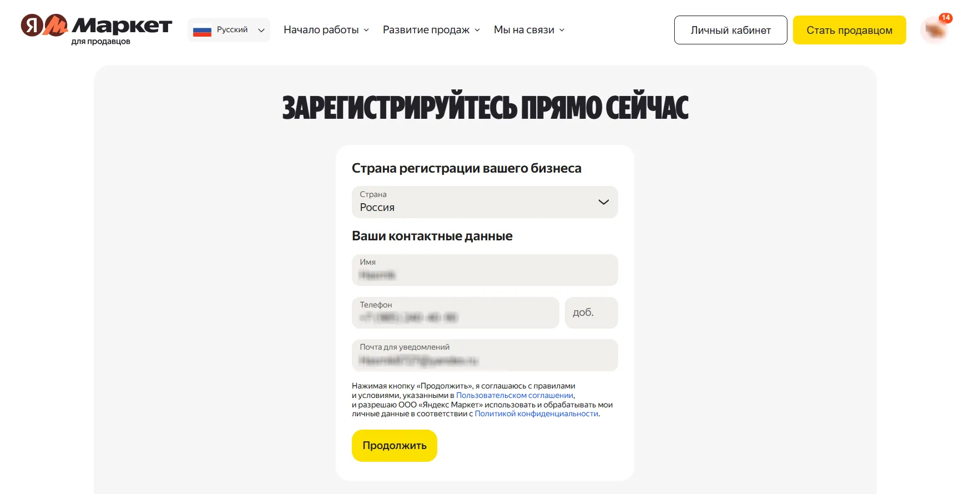Click the «Почта для уведомлений» email field
Screen dimensions: 980x494
[x=484, y=355]
